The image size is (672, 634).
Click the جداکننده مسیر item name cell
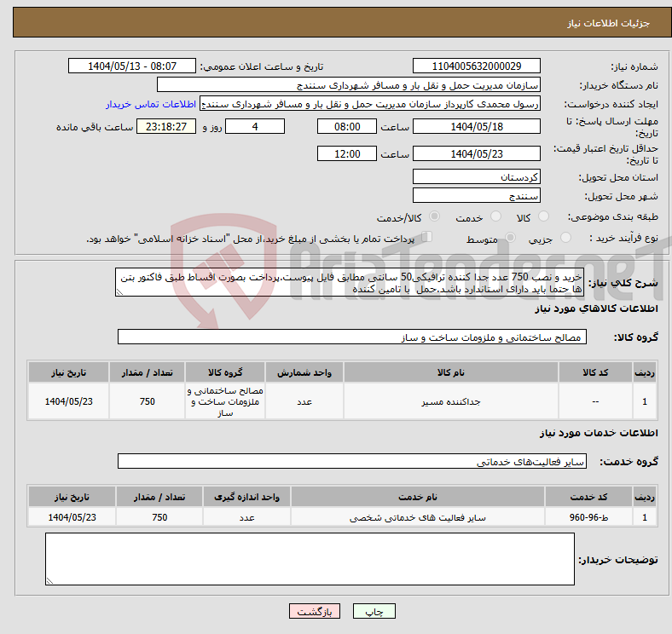(451, 401)
